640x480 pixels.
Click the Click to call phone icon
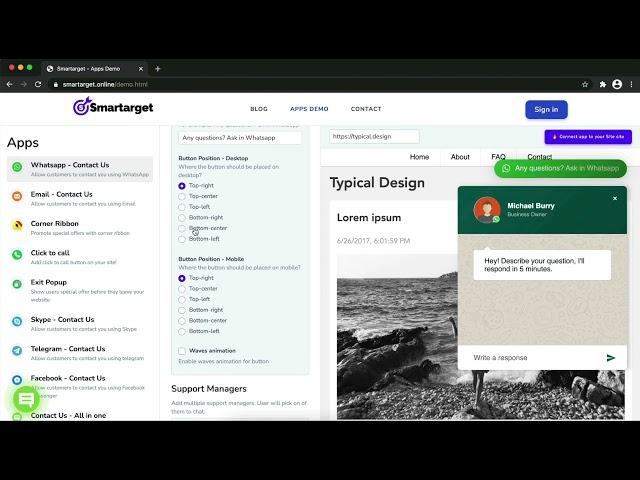[17, 255]
